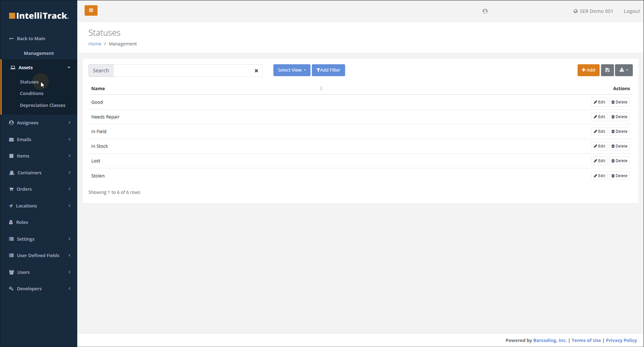This screenshot has height=347, width=644.
Task: Click the user profile icon in header
Action: tap(485, 11)
